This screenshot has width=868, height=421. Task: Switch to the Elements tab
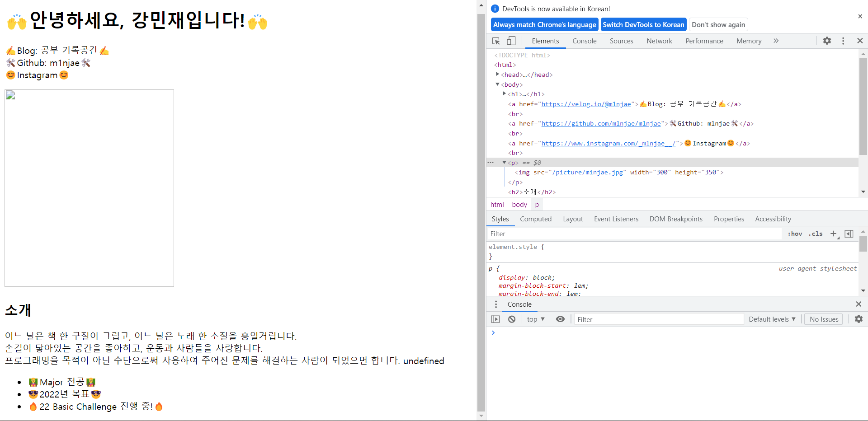point(545,41)
